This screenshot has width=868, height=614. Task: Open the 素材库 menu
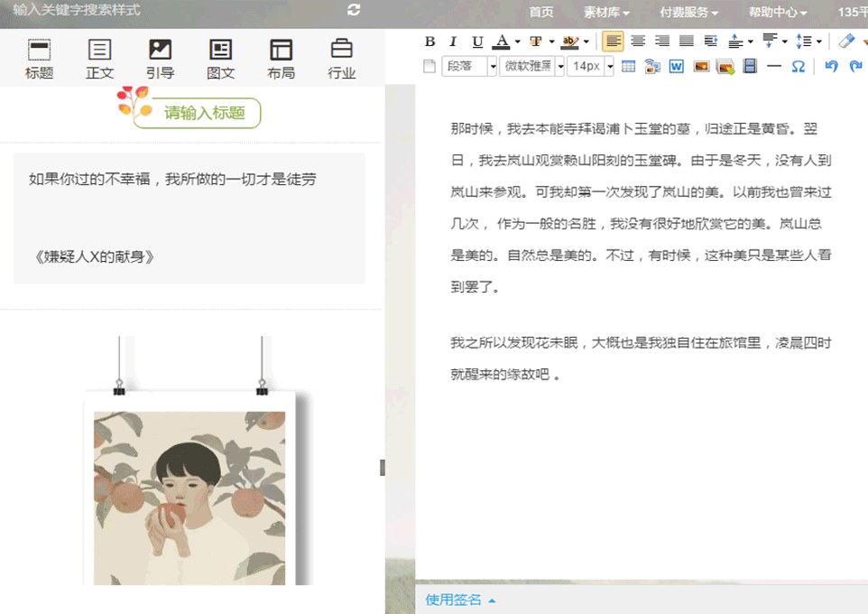point(606,13)
